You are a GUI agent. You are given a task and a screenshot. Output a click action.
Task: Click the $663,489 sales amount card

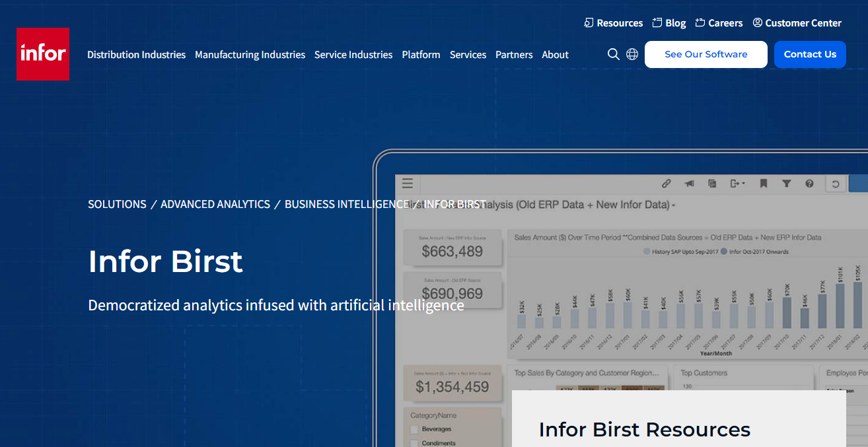[452, 246]
